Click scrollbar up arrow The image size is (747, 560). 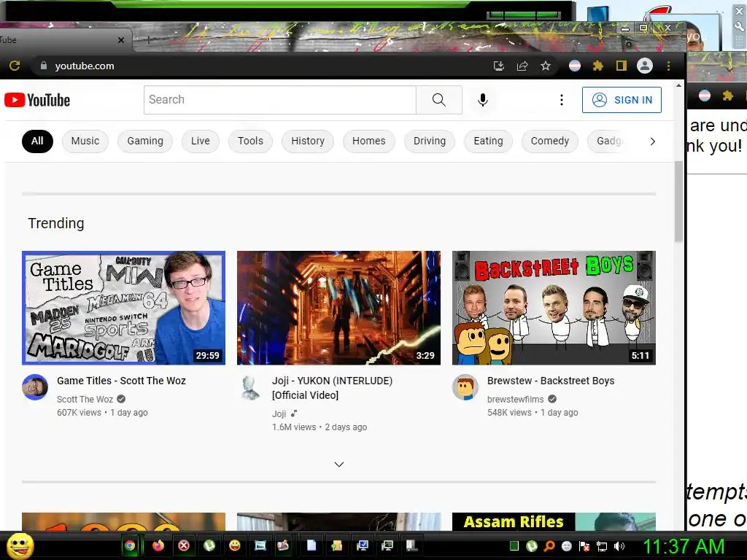pos(678,86)
